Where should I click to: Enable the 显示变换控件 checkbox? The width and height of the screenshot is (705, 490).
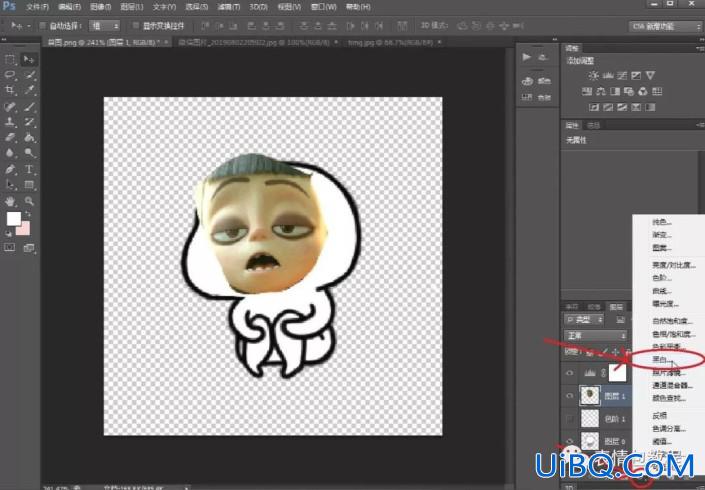136,26
